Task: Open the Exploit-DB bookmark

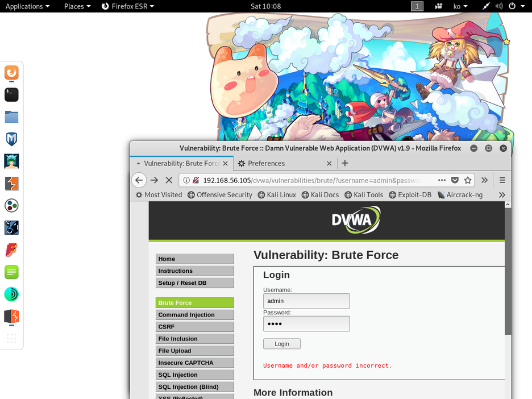Action: point(410,195)
